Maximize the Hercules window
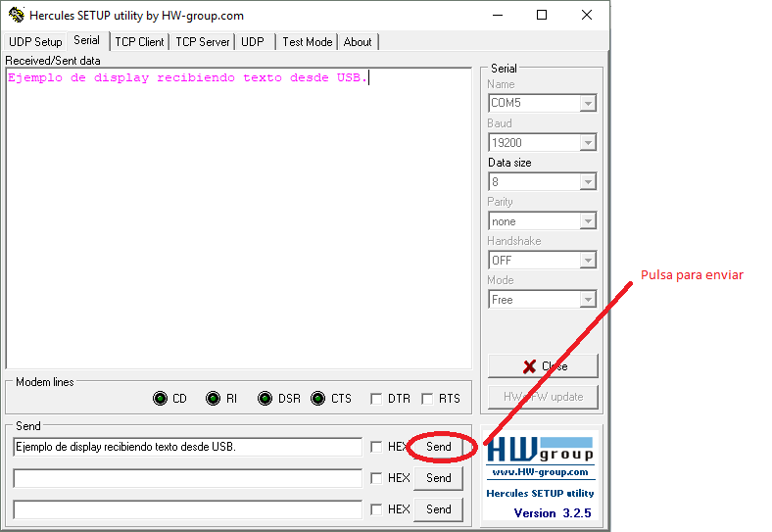The width and height of the screenshot is (772, 532). (542, 16)
